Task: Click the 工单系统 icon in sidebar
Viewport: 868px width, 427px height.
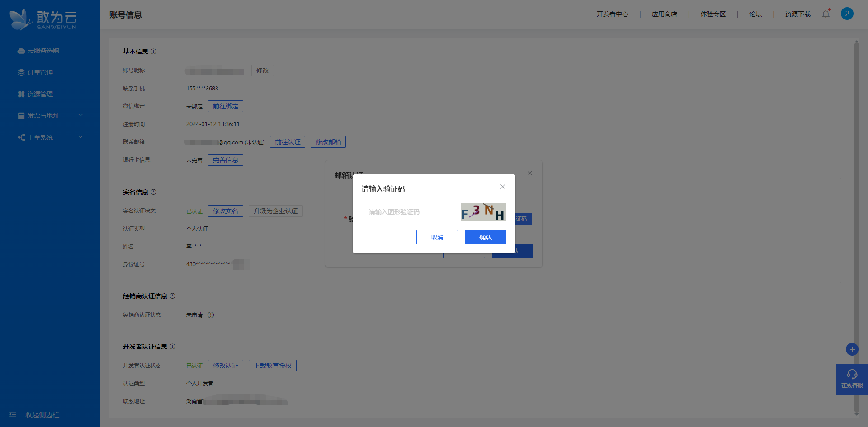Action: (x=21, y=137)
